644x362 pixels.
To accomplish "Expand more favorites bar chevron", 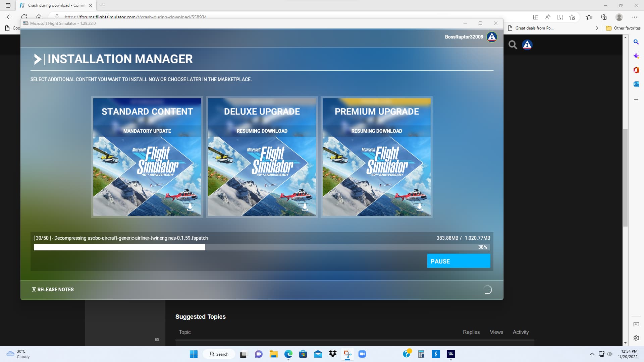I will (597, 28).
